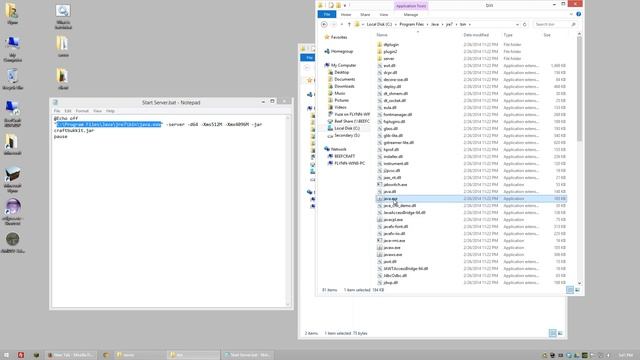Image resolution: width=640 pixels, height=360 pixels.
Task: Switch to the Start Server.bat Notepad taskbar button
Action: [247, 355]
